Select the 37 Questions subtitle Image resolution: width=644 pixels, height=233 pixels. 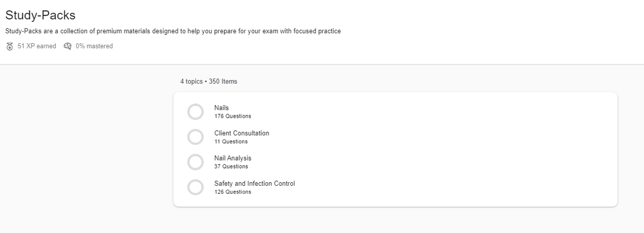tap(231, 167)
